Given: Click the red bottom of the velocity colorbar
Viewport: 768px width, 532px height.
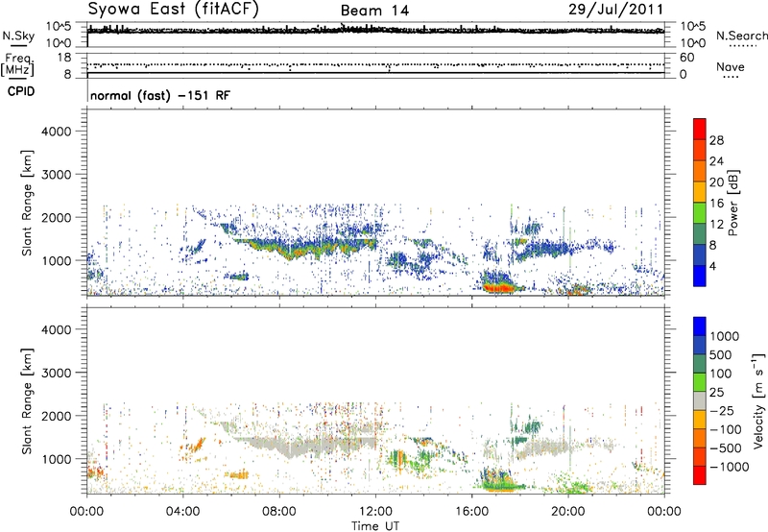Looking at the screenshot, I should (x=700, y=475).
